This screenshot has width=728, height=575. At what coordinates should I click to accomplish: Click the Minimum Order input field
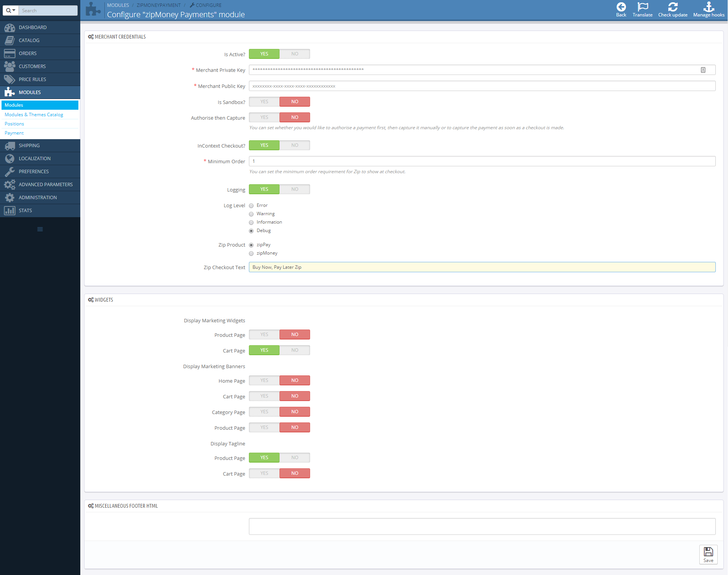[482, 161]
